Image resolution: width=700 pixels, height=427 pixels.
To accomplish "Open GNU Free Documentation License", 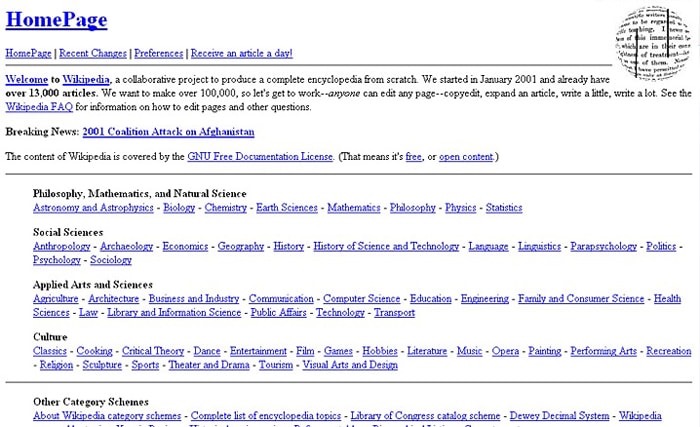I will [260, 157].
